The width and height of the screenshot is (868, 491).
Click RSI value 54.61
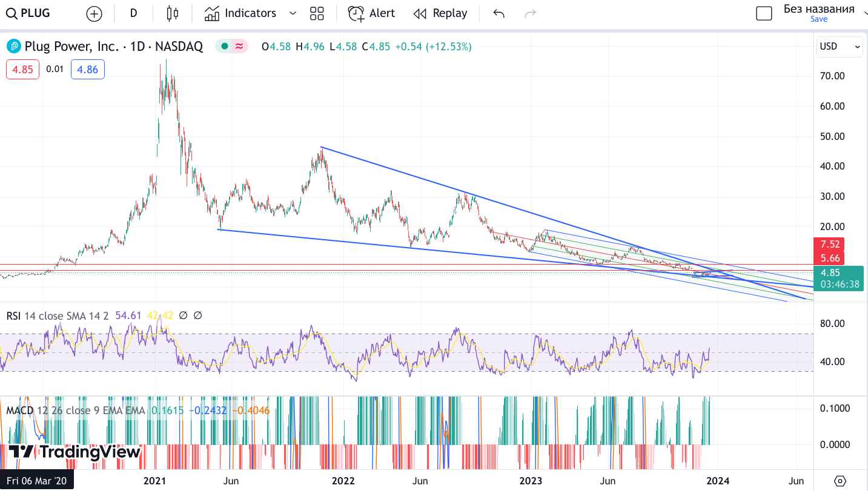point(127,315)
